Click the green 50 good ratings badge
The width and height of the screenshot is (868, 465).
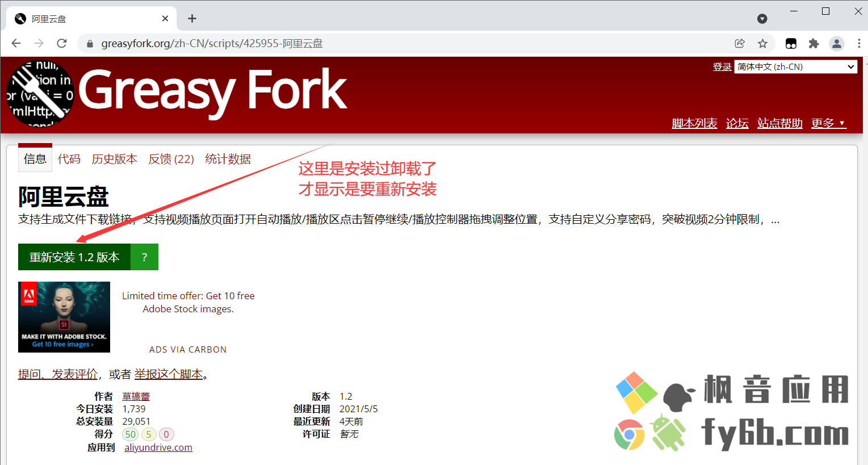point(131,434)
